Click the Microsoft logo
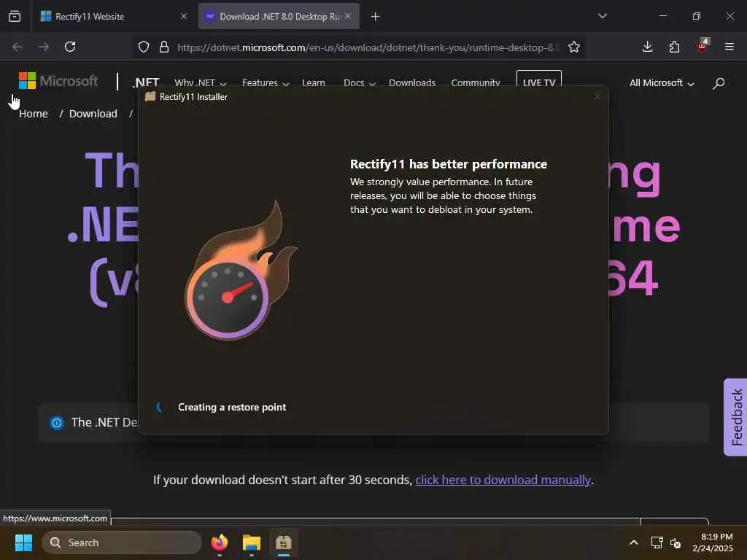Screen dimensions: 747x560 click(58, 81)
